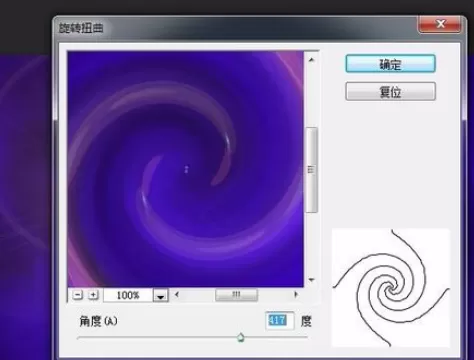The width and height of the screenshot is (474, 360).
Task: Zoom out the preview with minus button
Action: coord(78,295)
